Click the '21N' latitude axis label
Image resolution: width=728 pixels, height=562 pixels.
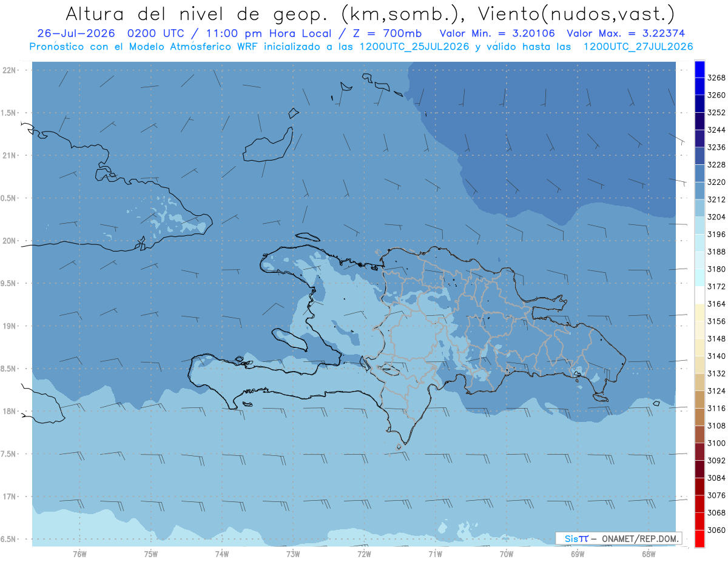click(x=10, y=156)
